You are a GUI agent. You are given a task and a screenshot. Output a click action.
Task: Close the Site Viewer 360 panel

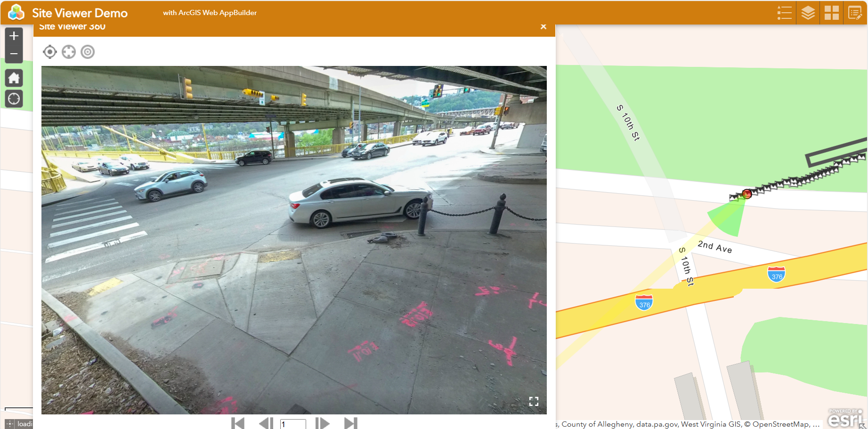pos(544,27)
